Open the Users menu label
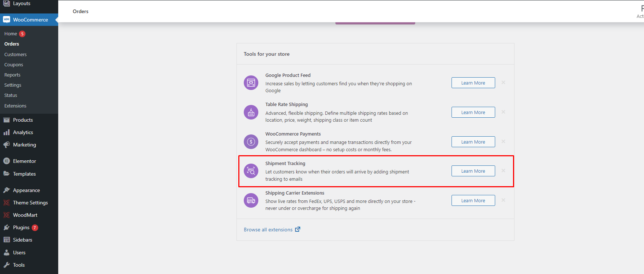The image size is (644, 274). (19, 253)
